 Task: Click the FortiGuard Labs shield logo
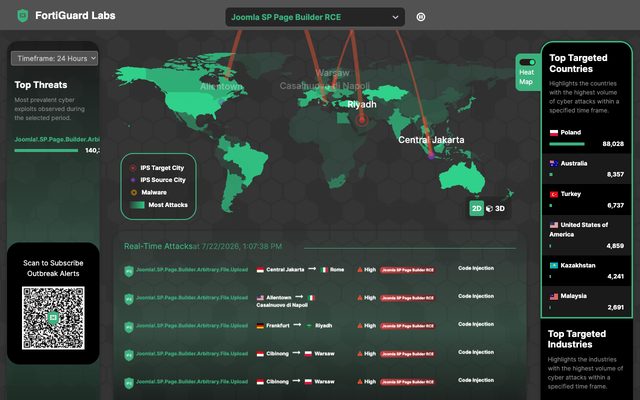tap(22, 16)
